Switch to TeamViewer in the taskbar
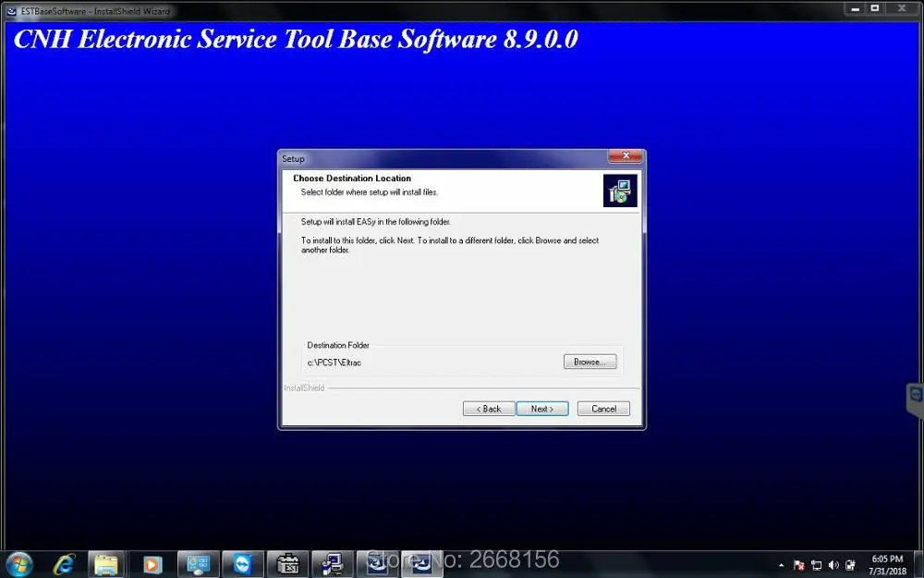Viewport: 924px width, 578px height. tap(242, 564)
